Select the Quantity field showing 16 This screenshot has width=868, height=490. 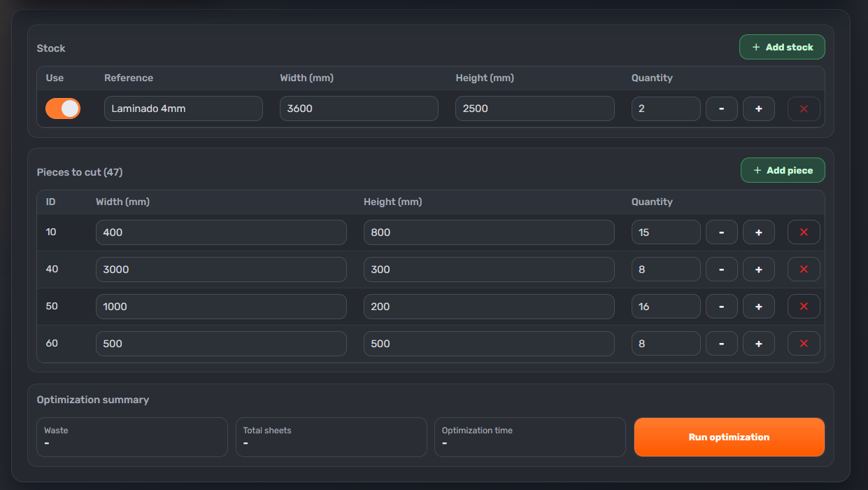665,306
